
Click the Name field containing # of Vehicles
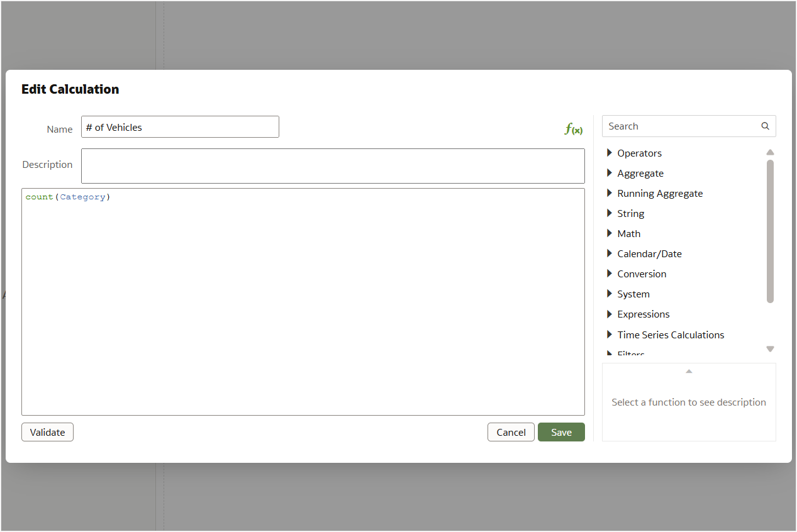[180, 127]
